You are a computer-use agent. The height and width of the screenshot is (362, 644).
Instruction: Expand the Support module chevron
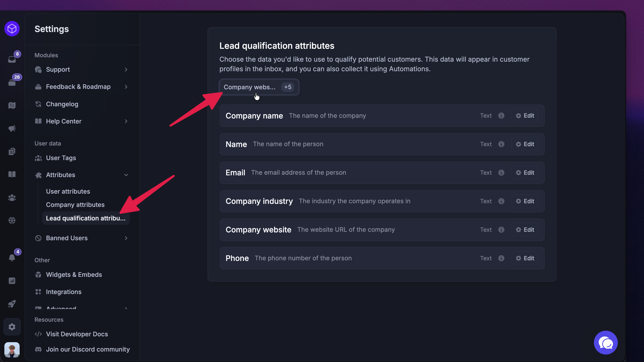(126, 69)
